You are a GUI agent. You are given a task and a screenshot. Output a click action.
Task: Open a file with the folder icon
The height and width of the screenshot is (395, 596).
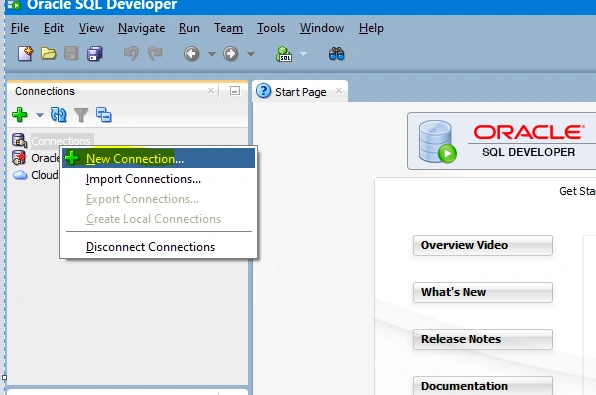48,54
